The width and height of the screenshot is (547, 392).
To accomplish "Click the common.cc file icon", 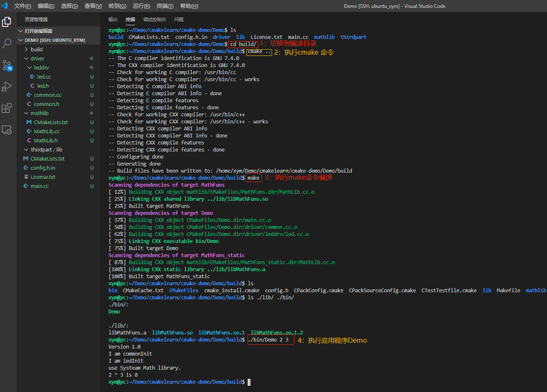I will tap(29, 95).
